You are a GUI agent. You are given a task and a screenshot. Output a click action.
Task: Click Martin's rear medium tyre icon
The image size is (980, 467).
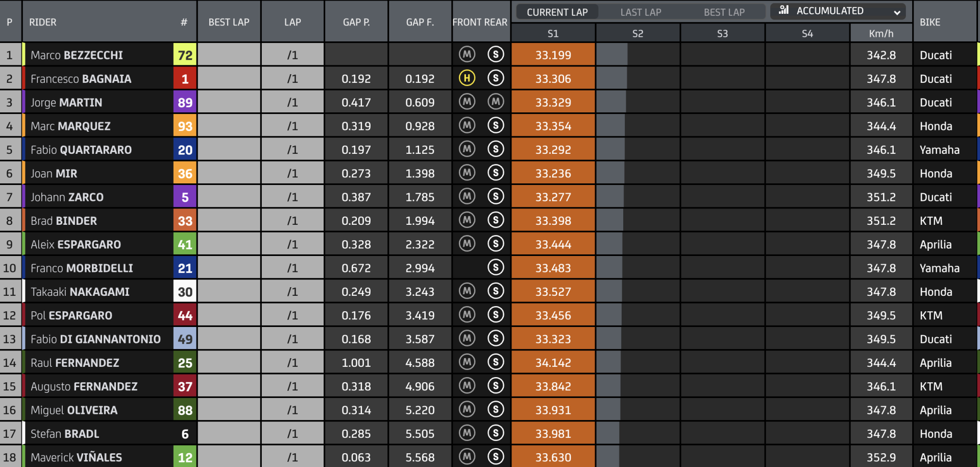496,102
